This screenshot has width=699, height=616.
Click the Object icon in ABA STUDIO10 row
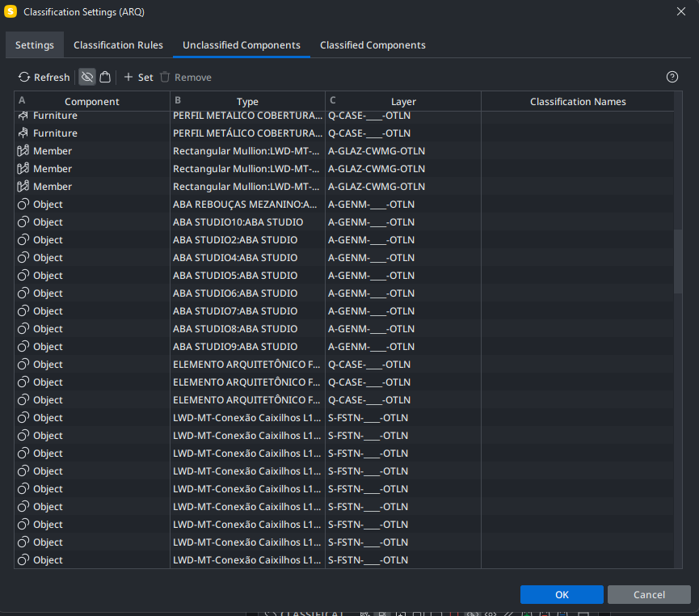pyautogui.click(x=23, y=222)
